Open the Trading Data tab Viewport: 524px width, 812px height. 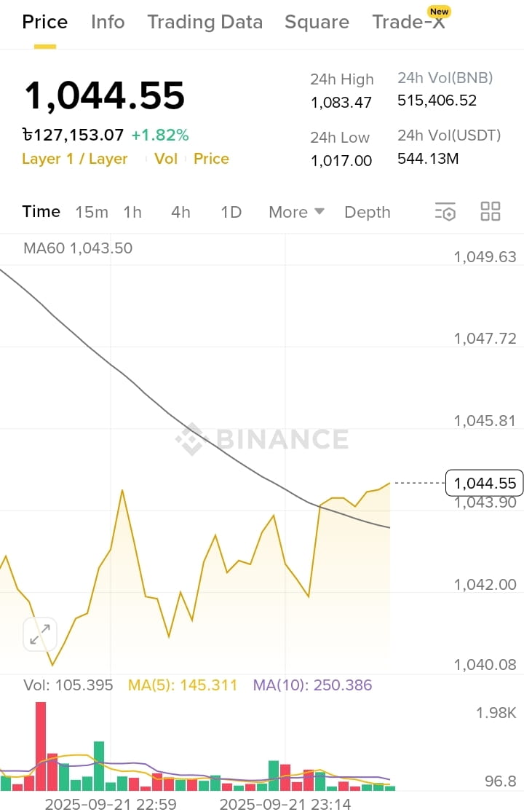click(x=205, y=22)
